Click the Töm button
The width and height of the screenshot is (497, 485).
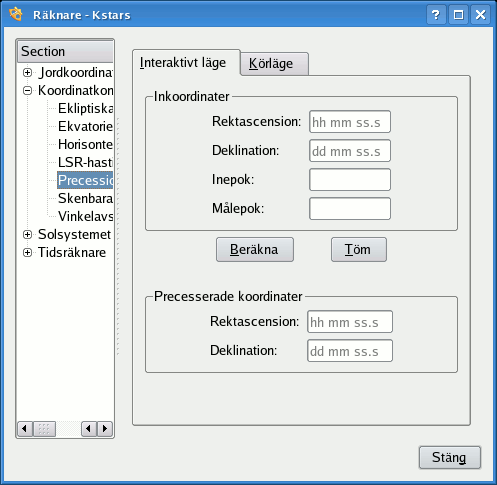pyautogui.click(x=359, y=249)
